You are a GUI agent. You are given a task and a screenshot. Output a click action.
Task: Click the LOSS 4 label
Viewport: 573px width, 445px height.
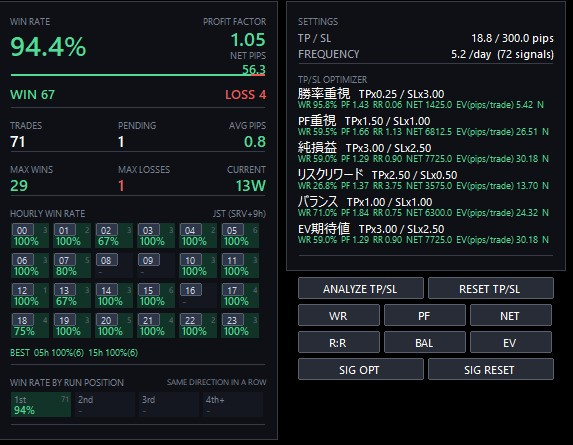coord(246,95)
